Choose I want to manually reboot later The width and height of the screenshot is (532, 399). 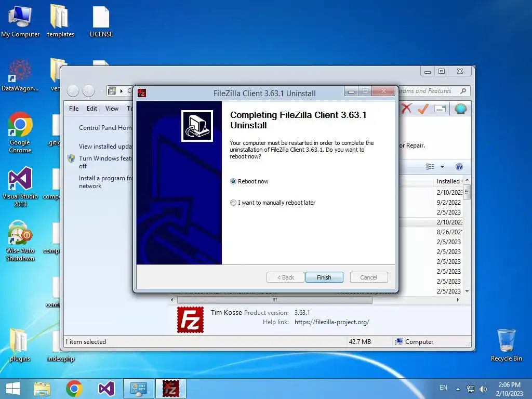coord(233,203)
